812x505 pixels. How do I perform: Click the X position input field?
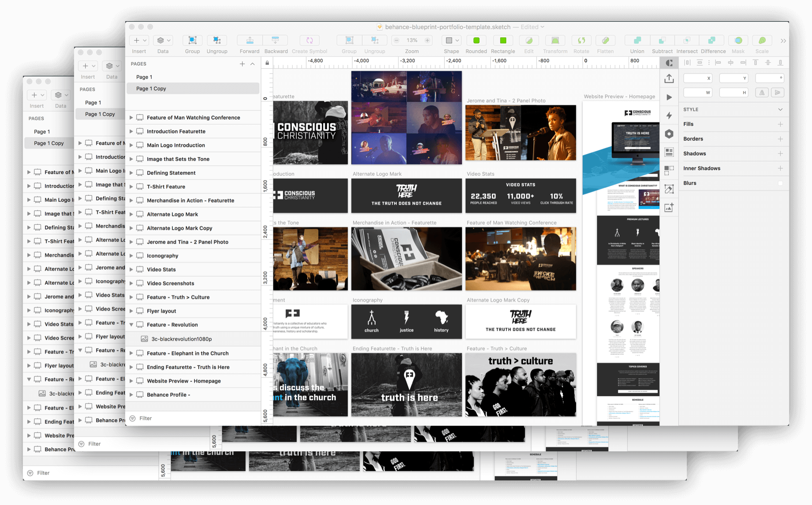pyautogui.click(x=698, y=78)
